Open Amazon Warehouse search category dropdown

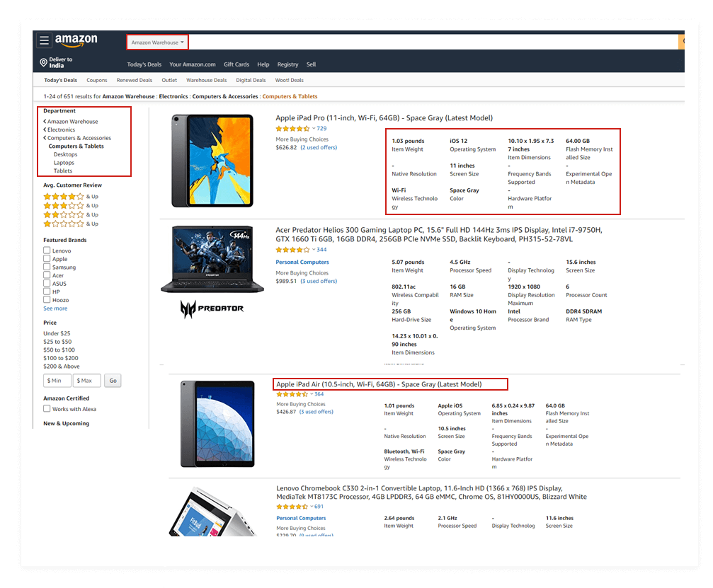click(157, 42)
